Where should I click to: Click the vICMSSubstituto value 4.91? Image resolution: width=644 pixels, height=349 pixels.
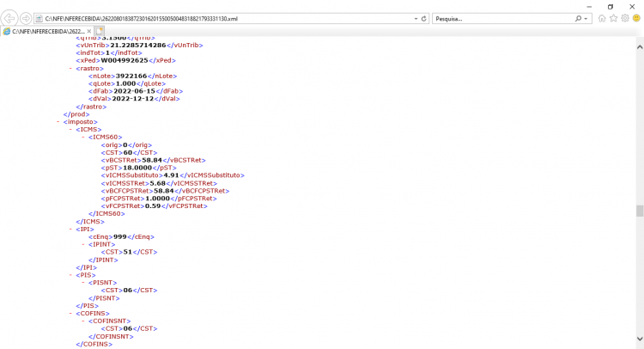(x=171, y=175)
